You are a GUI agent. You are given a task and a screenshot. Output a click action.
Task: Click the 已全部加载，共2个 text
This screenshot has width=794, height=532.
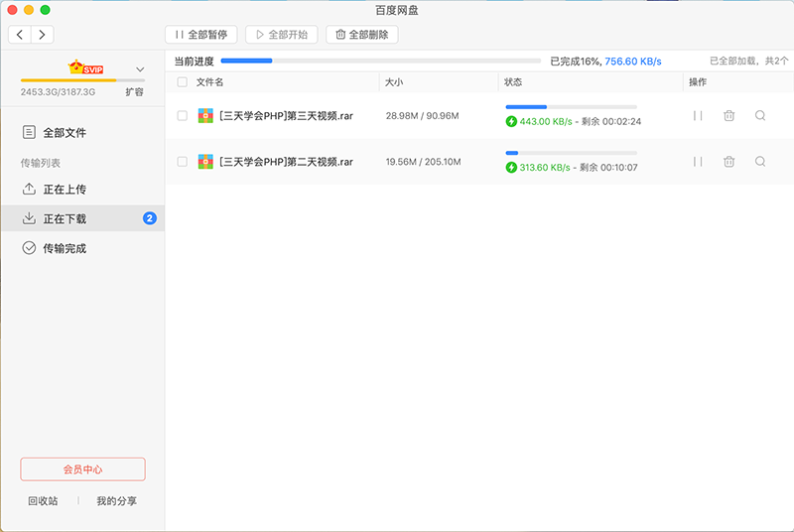coord(749,61)
